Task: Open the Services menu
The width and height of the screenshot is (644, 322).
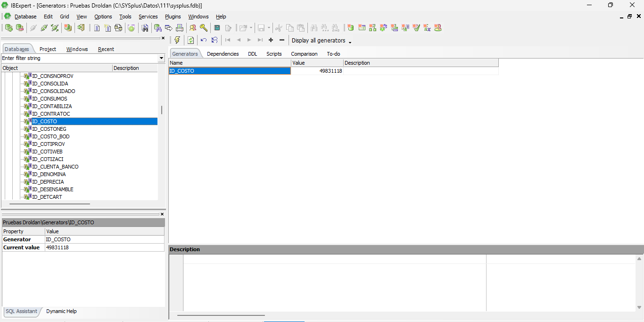Action: pyautogui.click(x=148, y=17)
